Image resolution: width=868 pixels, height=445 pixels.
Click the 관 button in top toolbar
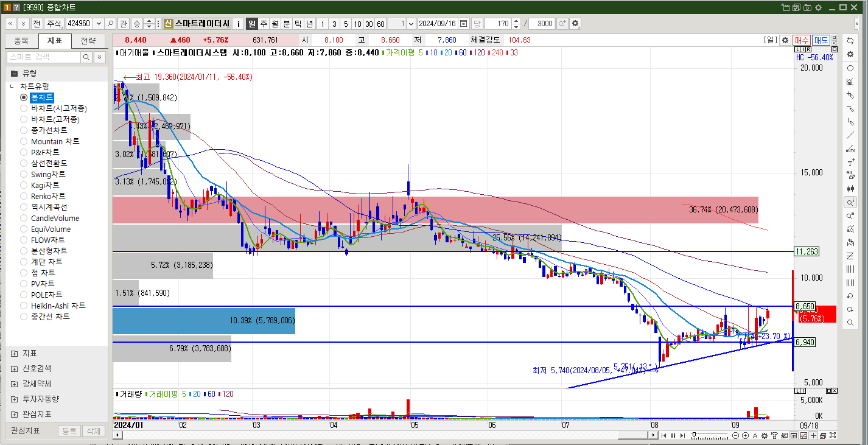pyautogui.click(x=124, y=24)
